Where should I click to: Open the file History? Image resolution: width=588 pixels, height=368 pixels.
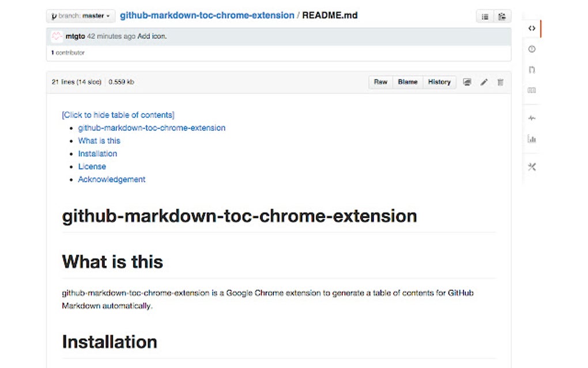439,82
